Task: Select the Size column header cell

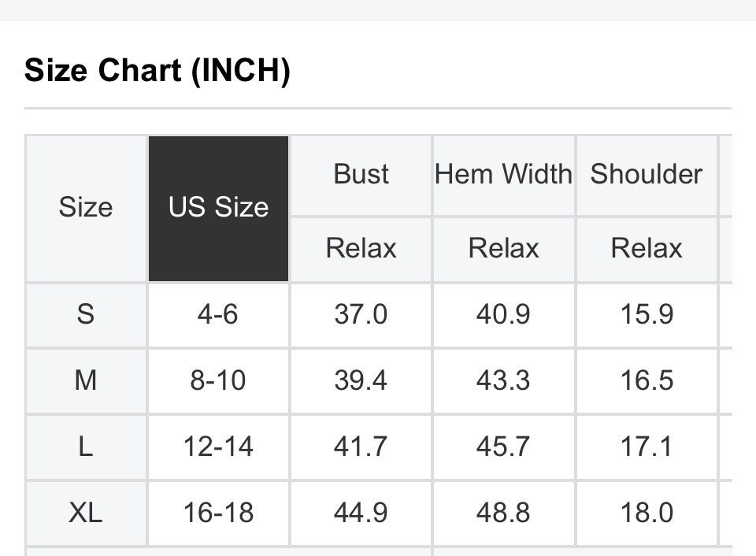Action: click(85, 208)
